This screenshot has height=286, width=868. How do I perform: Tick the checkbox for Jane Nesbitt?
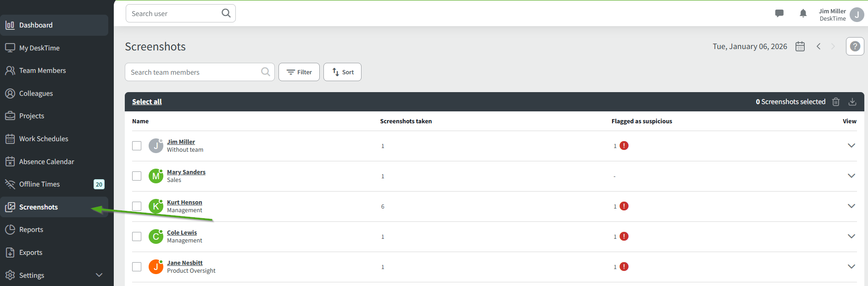pyautogui.click(x=137, y=267)
